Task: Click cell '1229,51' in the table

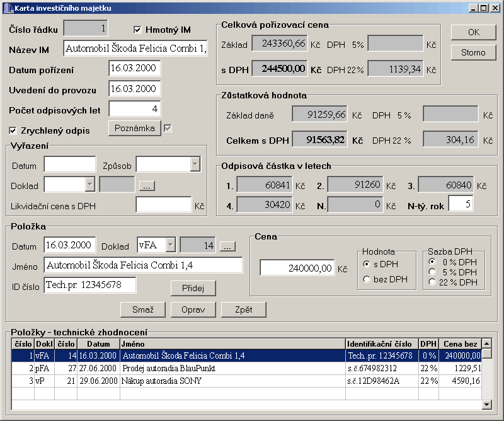Action: [461, 368]
